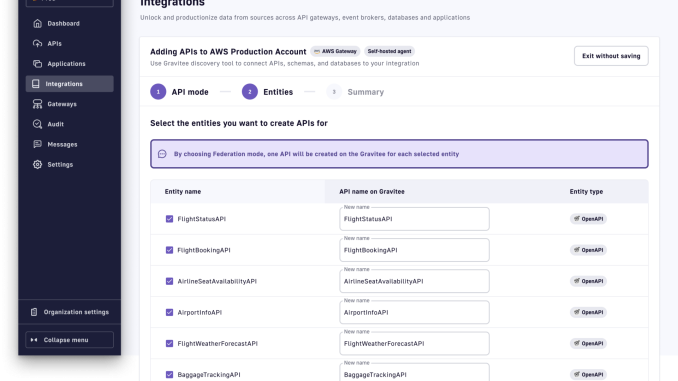Click the OpenAPI badge for BaggageTrackingAPI
The height and width of the screenshot is (381, 678).
(588, 375)
